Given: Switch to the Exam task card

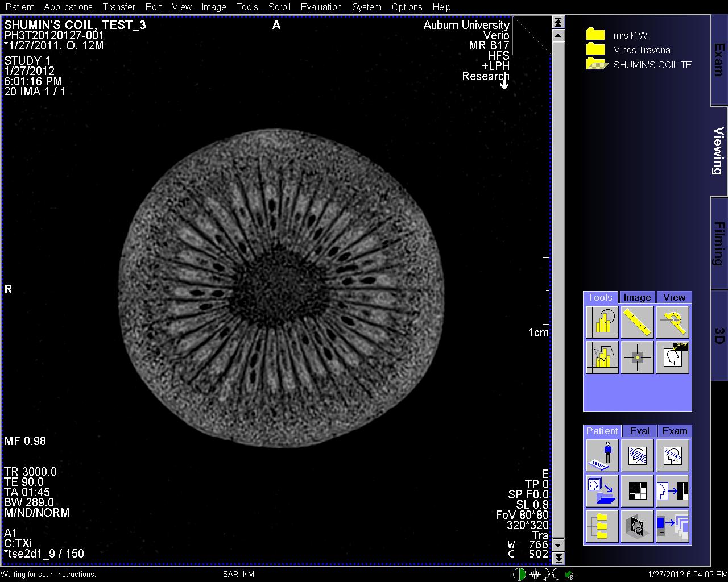Looking at the screenshot, I should (x=719, y=60).
